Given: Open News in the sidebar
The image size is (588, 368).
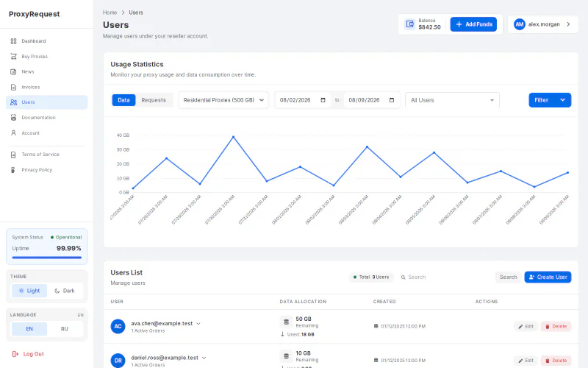Looking at the screenshot, I should 47,71.
